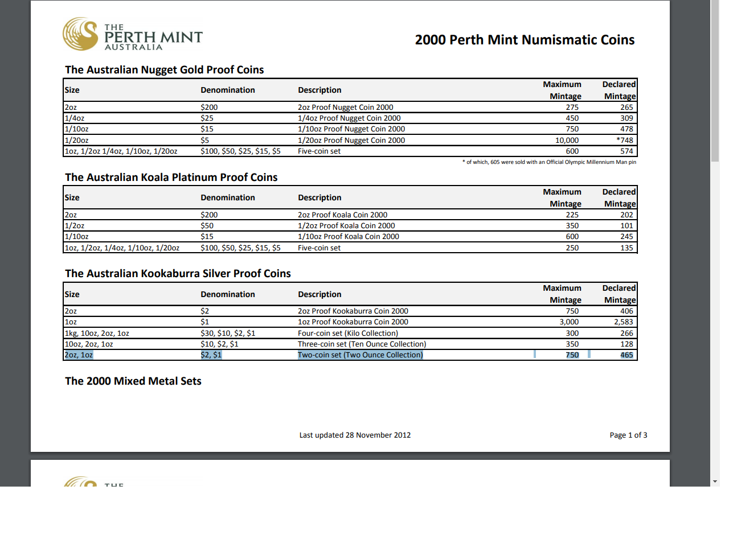This screenshot has height=560, width=729.
Task: Click the Australian Koala Platinum Proof Coins heading
Action: (x=171, y=178)
